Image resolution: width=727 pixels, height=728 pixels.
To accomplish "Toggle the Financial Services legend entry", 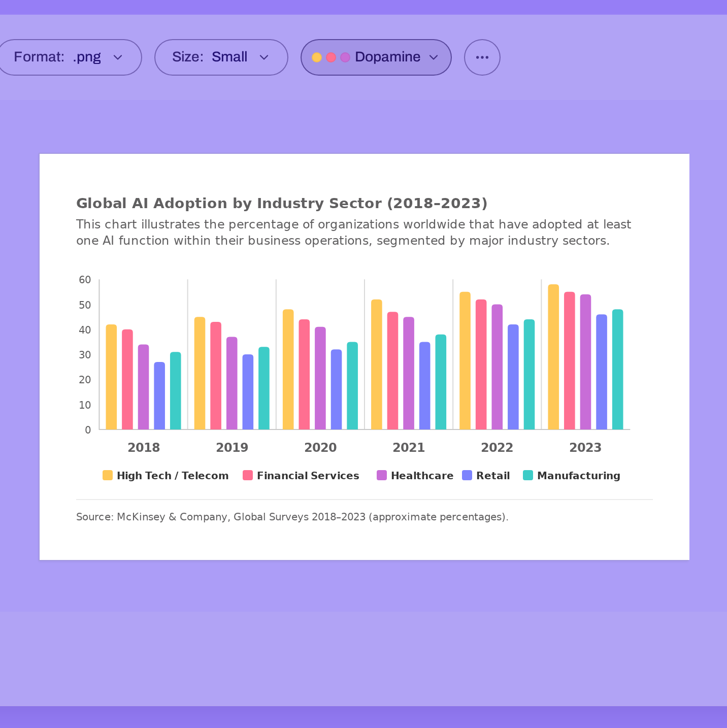I will 301,476.
